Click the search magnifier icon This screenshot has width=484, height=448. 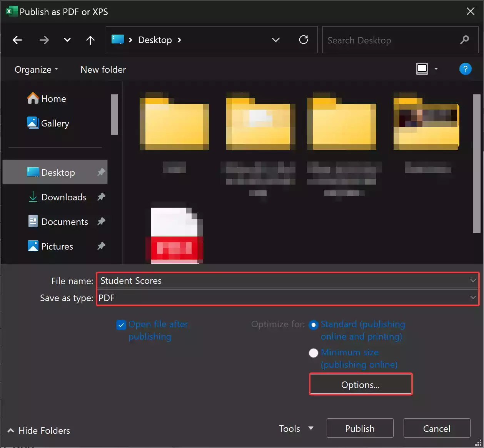(464, 40)
